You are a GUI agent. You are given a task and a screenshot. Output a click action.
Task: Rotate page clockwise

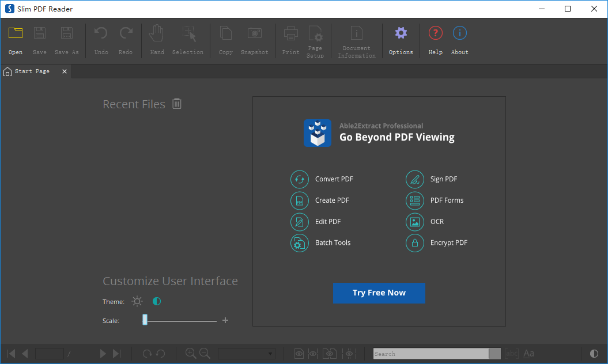click(x=147, y=354)
